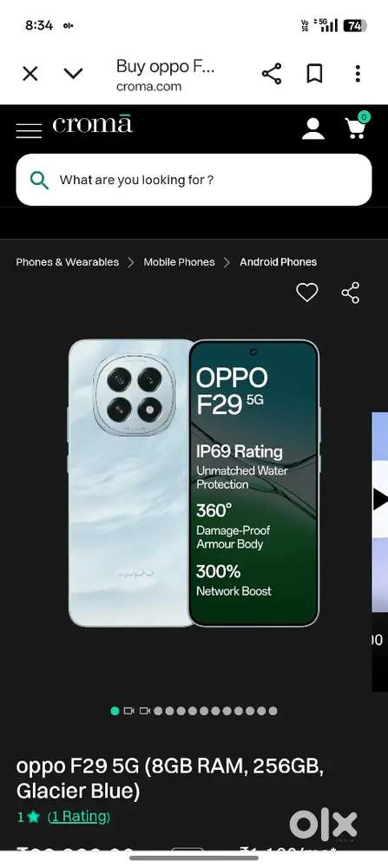This screenshot has width=388, height=868.
Task: Click the Croma logo
Action: click(92, 124)
